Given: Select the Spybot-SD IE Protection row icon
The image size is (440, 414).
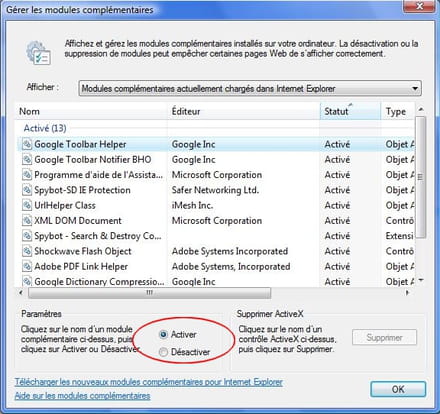Looking at the screenshot, I should [27, 190].
